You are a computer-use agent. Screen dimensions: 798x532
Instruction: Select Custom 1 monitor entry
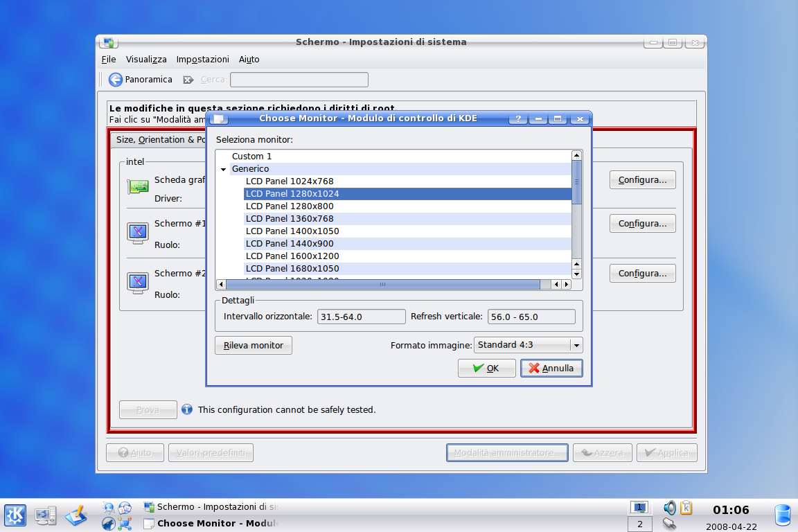(252, 157)
